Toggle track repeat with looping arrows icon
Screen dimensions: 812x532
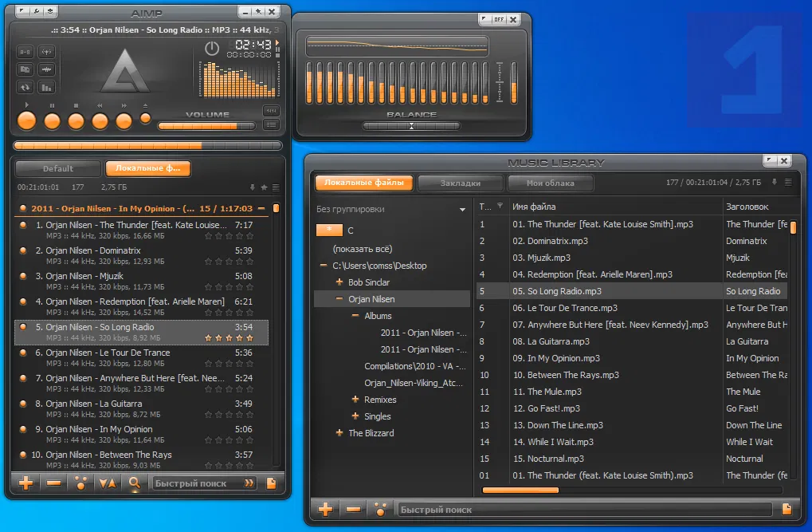[25, 87]
